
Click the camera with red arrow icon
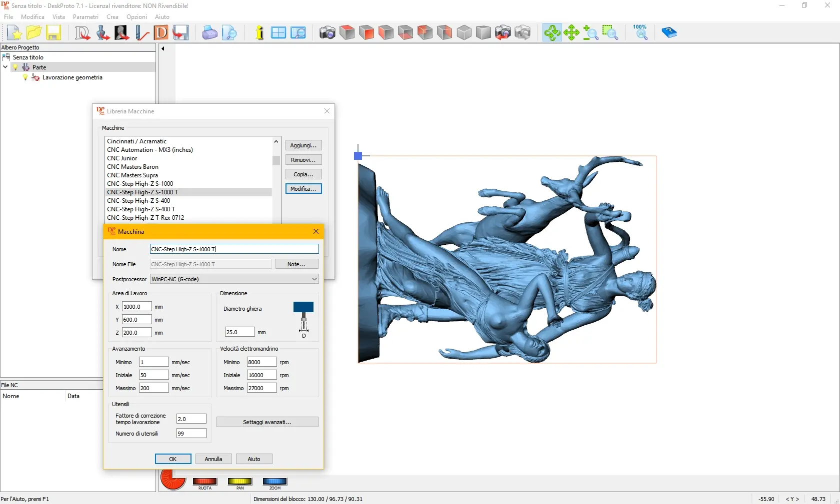tap(503, 32)
